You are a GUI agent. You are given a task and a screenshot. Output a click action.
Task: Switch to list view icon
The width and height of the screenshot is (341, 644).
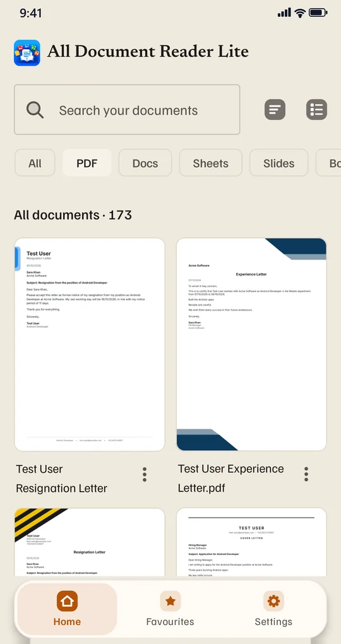pyautogui.click(x=317, y=110)
